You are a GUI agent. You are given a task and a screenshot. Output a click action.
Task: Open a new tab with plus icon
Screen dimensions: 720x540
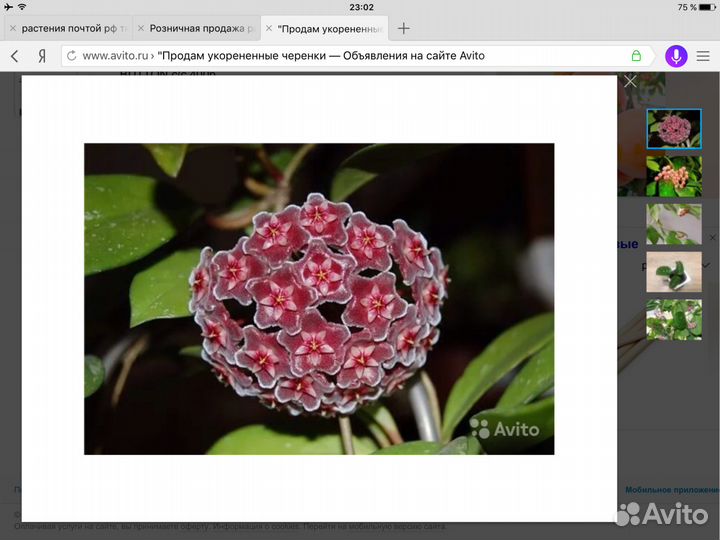click(x=404, y=28)
